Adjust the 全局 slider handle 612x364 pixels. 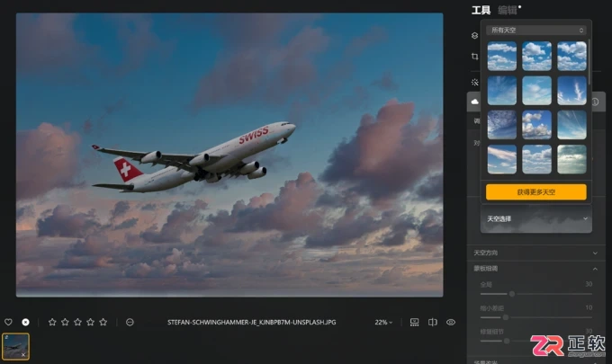(512, 294)
